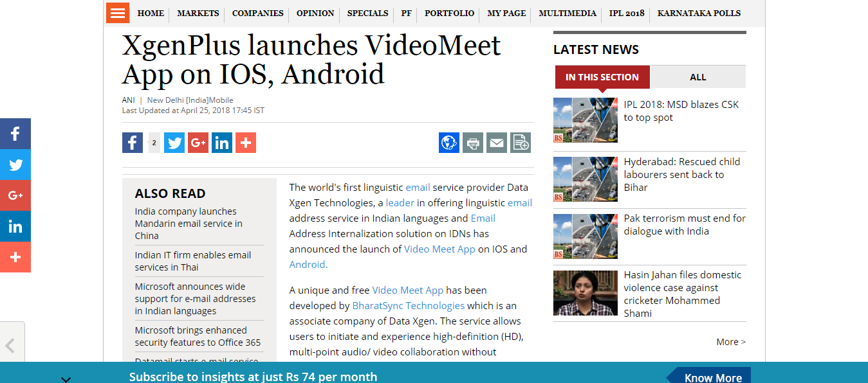868x383 pixels.
Task: Click thumbnail beside Hyderabad child labourers story
Action: pyautogui.click(x=586, y=179)
